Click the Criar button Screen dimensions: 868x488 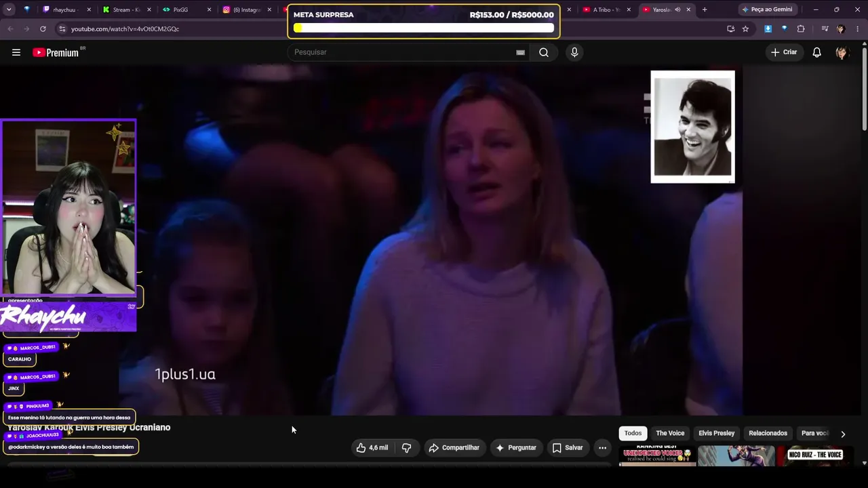point(784,52)
